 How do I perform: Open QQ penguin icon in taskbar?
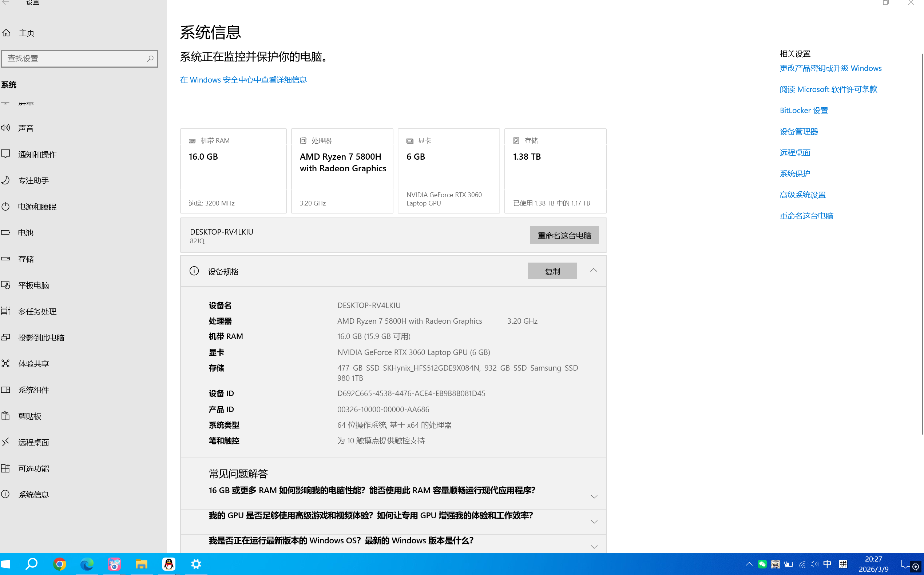(x=168, y=564)
